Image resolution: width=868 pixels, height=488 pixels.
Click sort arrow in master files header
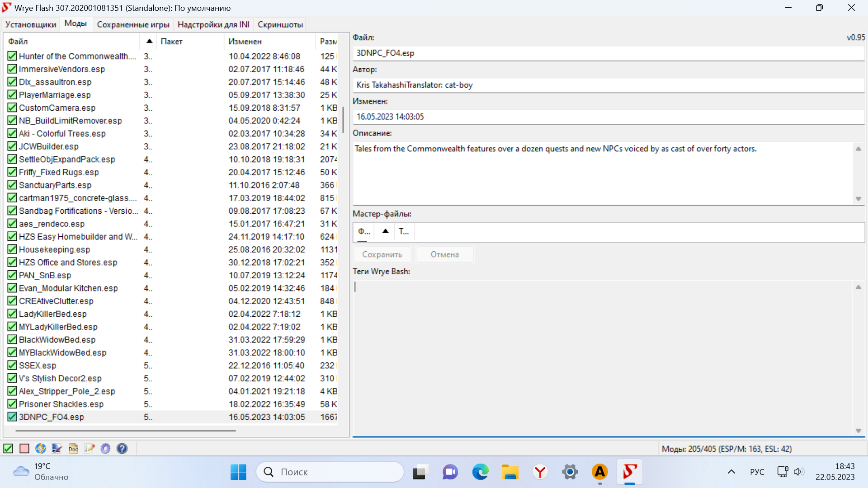click(x=385, y=231)
